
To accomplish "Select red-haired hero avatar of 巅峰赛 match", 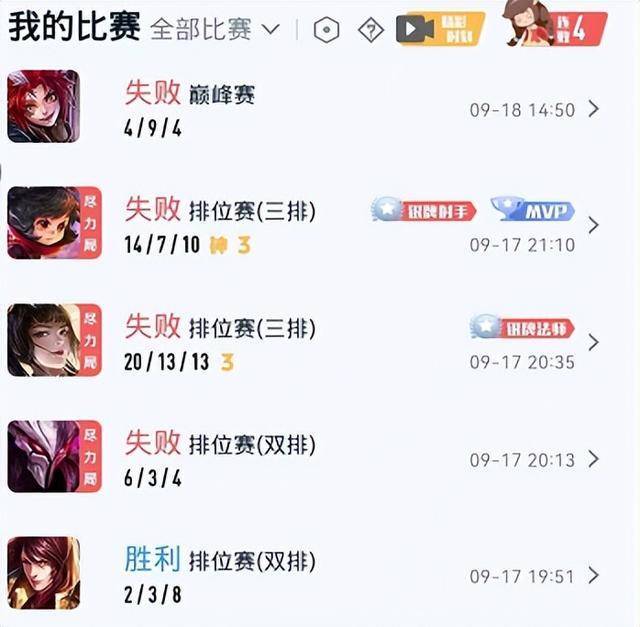I will (44, 106).
